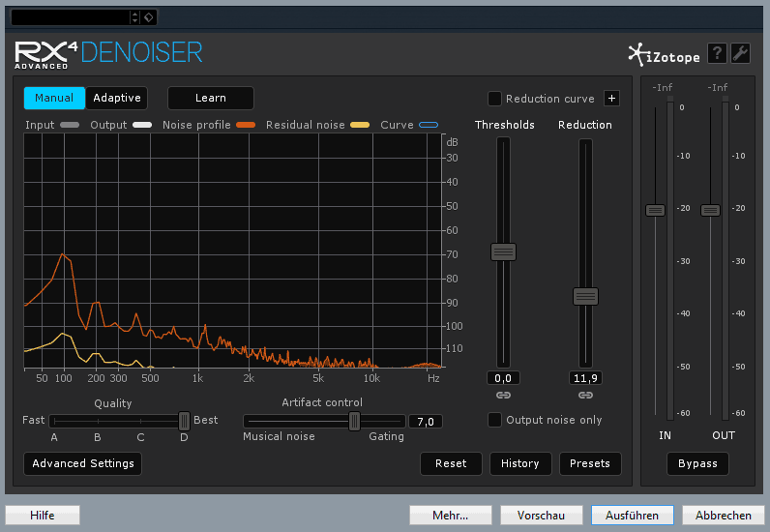Click the iZotope logo
This screenshot has width=770, height=532.
tap(664, 54)
